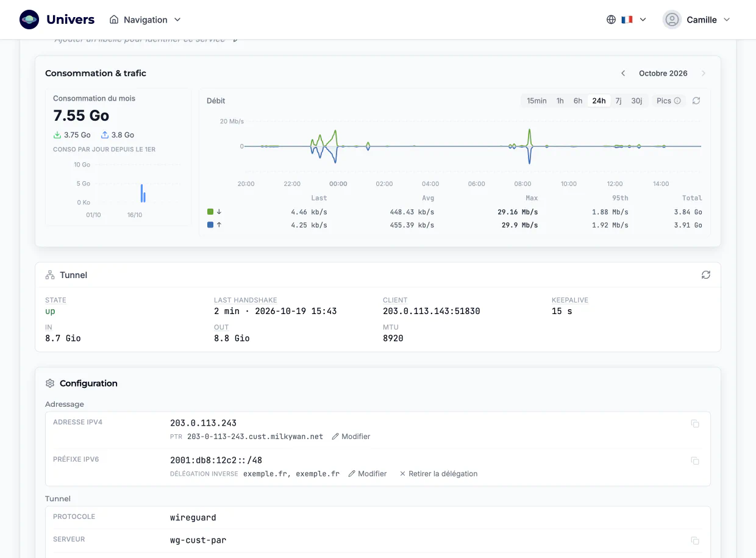
Task: Open the Camille account menu
Action: pos(696,20)
